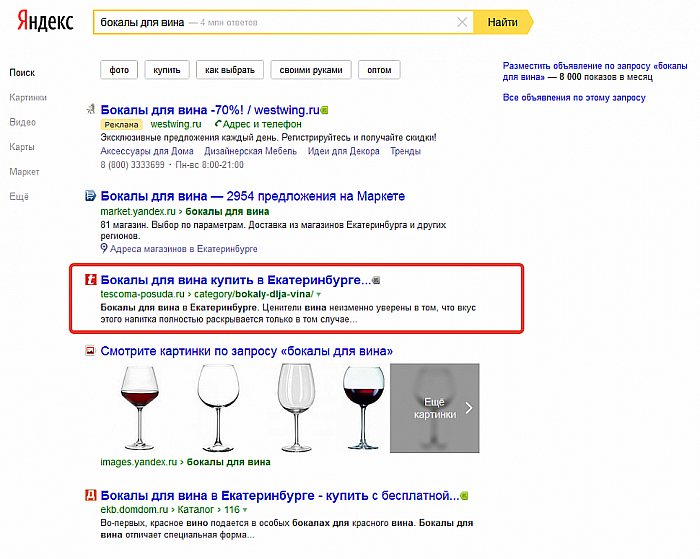This screenshot has height=559, width=700.
Task: Expand the ekb.domdom.ru URL dropdown arrow
Action: 245,510
